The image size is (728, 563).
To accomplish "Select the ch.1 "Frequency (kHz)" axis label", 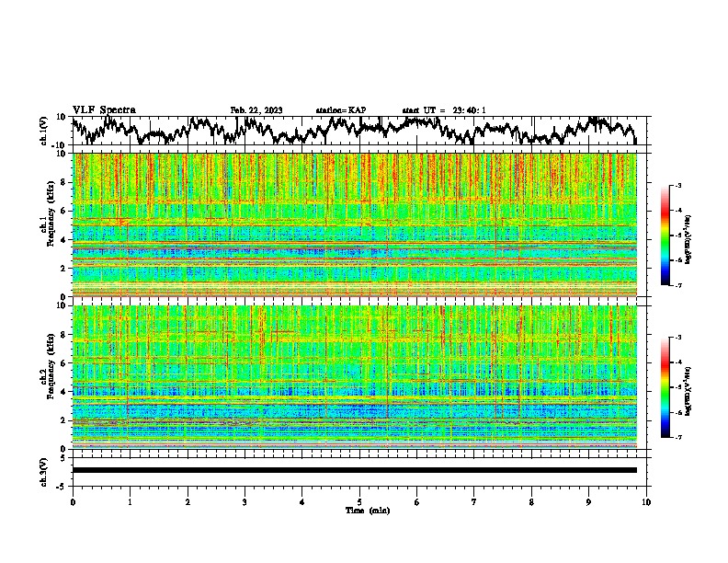I will pos(51,214).
